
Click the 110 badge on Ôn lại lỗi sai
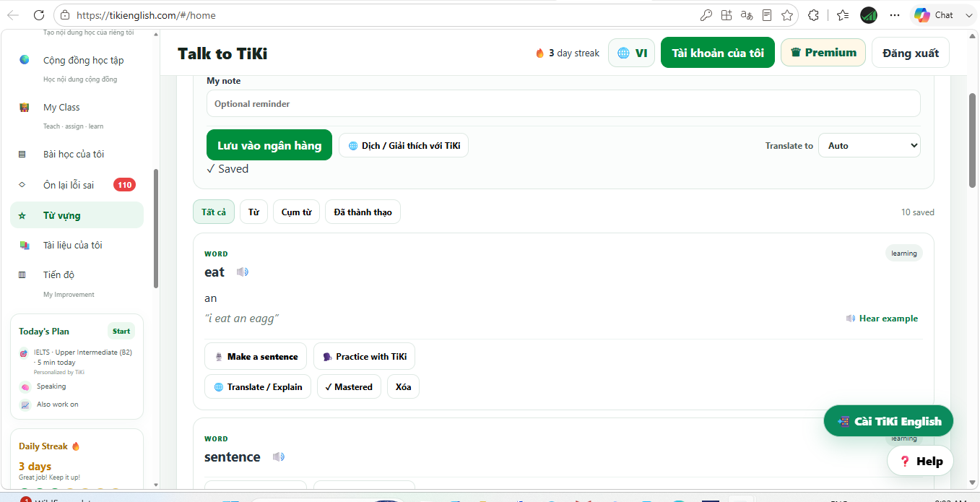124,185
